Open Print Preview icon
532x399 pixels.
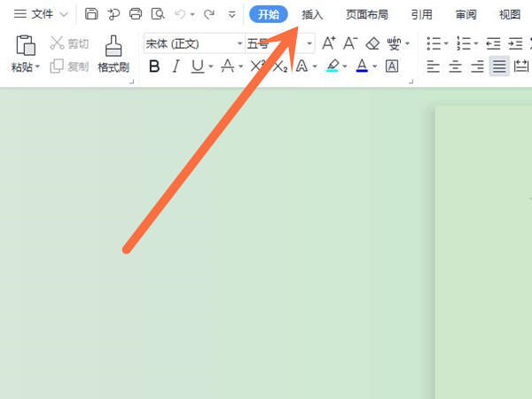[158, 14]
